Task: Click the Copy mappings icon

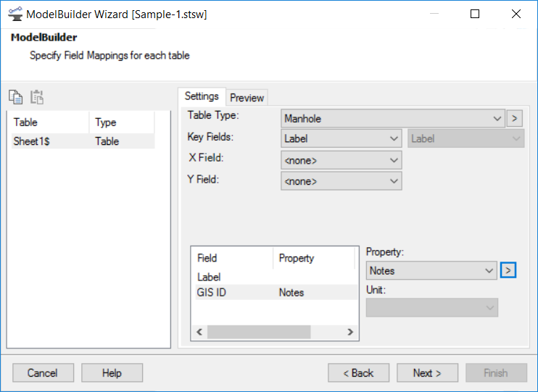Action: point(16,97)
